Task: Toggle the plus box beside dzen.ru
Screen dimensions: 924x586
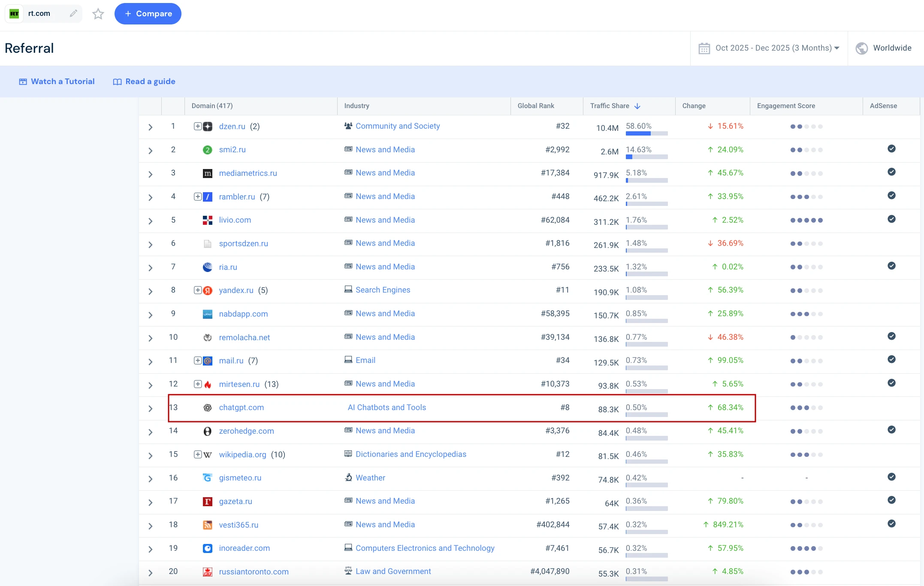Action: (x=197, y=126)
